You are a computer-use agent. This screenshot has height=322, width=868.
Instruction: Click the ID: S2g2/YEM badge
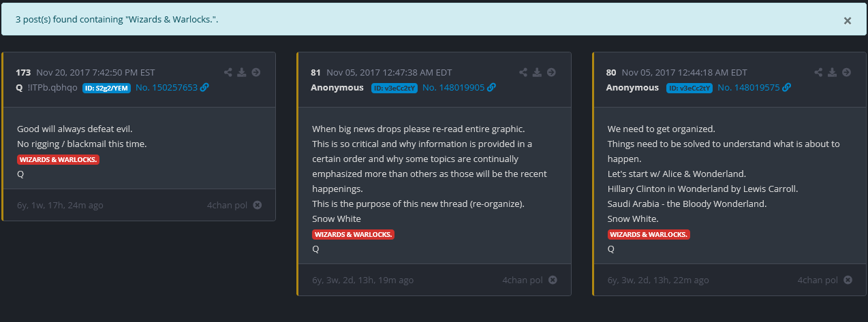[x=106, y=88]
